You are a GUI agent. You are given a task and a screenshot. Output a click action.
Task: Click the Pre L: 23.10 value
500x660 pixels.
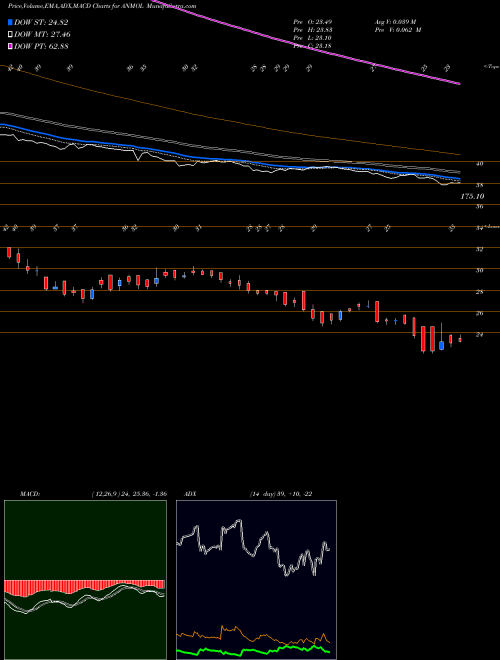(x=313, y=37)
